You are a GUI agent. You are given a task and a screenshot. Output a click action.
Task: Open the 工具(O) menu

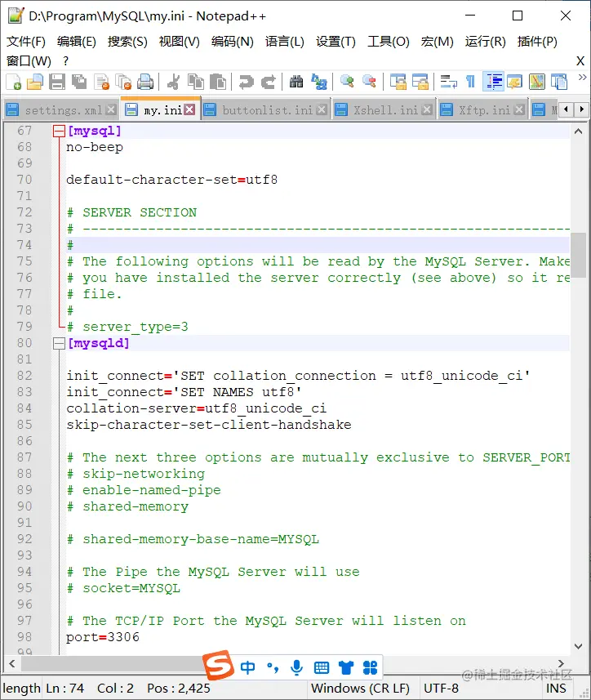click(x=388, y=42)
